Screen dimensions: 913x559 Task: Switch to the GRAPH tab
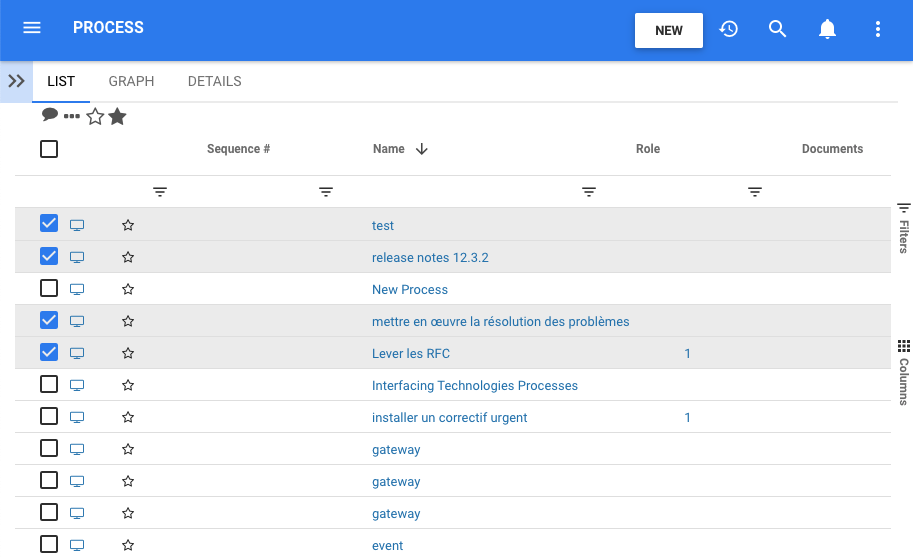coord(131,81)
